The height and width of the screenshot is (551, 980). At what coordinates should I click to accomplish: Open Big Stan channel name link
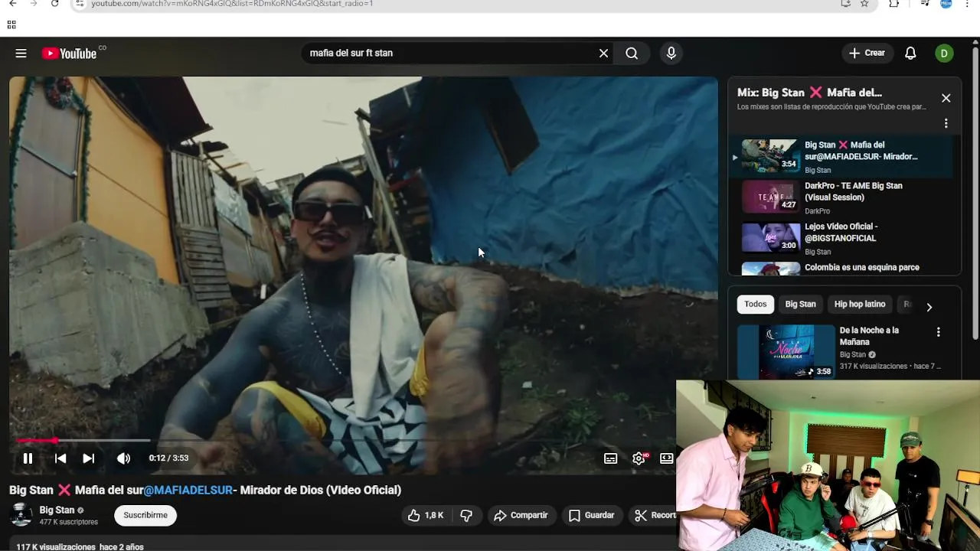click(x=57, y=510)
